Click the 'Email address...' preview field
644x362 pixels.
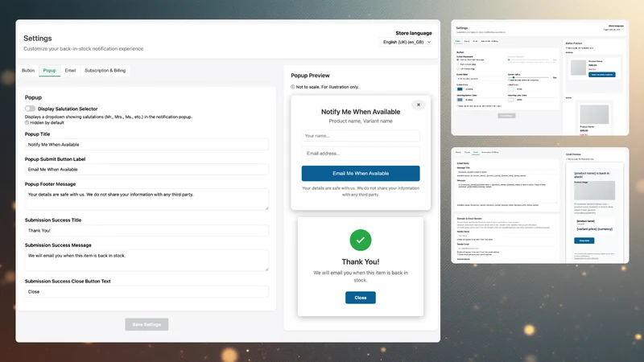[361, 154]
